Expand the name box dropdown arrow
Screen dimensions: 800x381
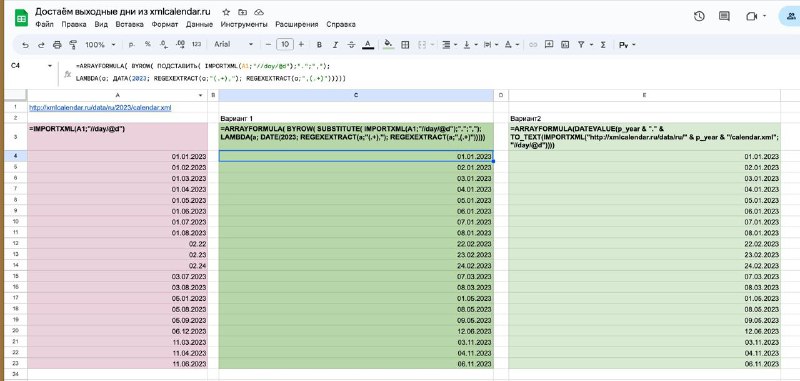tap(49, 66)
